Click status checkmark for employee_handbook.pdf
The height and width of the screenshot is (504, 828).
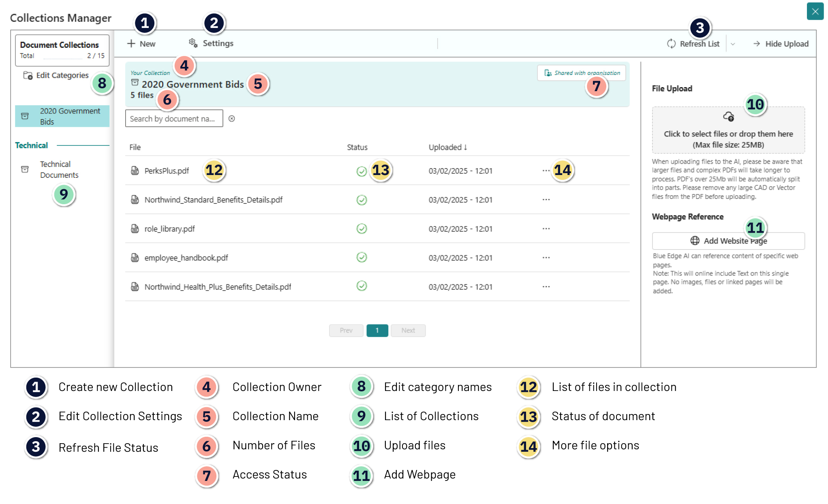[362, 257]
